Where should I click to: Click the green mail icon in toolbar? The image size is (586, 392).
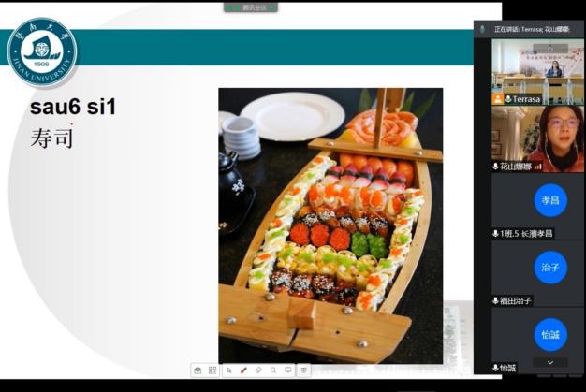tap(198, 370)
